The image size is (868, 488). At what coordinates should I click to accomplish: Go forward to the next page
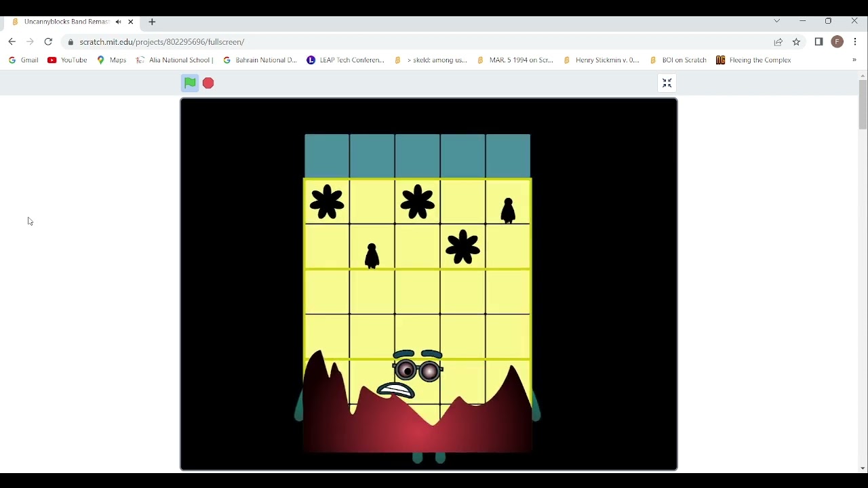pyautogui.click(x=30, y=42)
